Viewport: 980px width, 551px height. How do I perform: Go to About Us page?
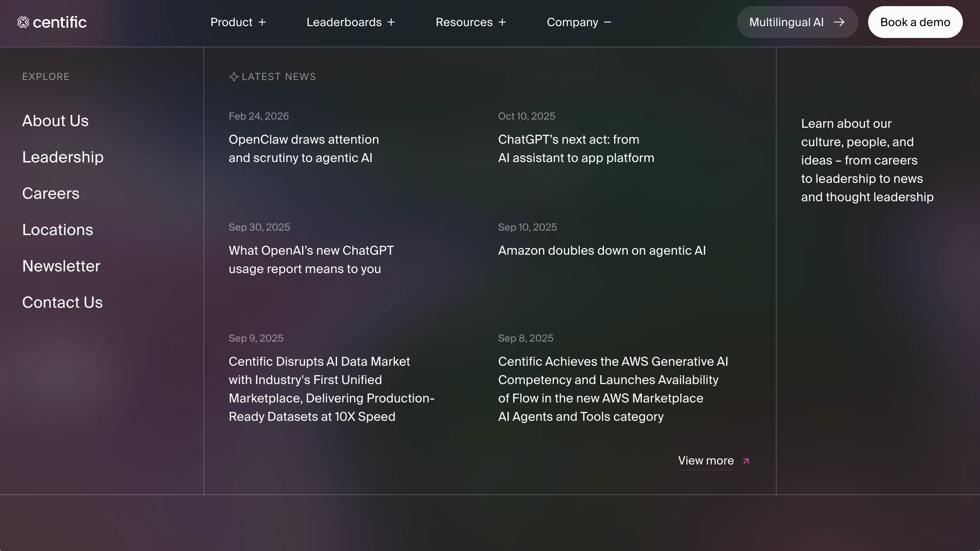pyautogui.click(x=55, y=121)
